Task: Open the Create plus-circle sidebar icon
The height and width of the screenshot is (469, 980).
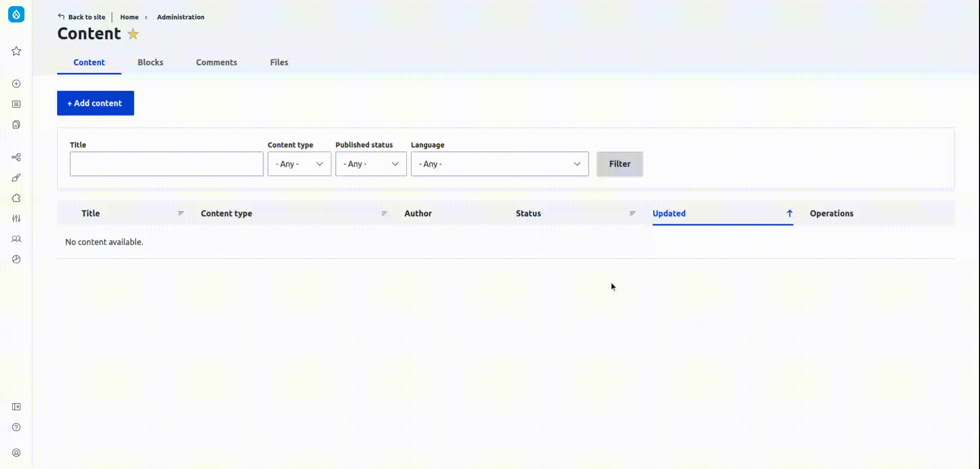Action: [x=16, y=84]
